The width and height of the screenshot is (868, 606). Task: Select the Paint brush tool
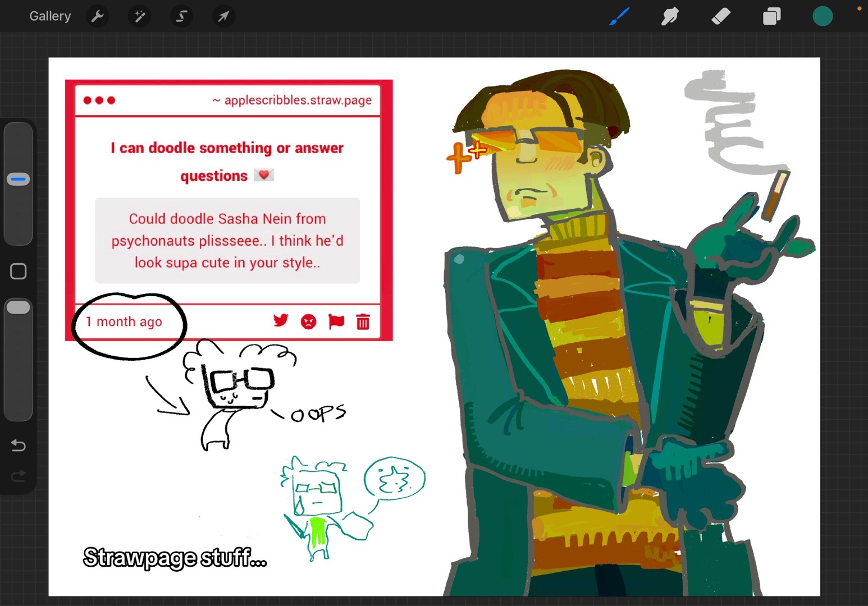[619, 16]
